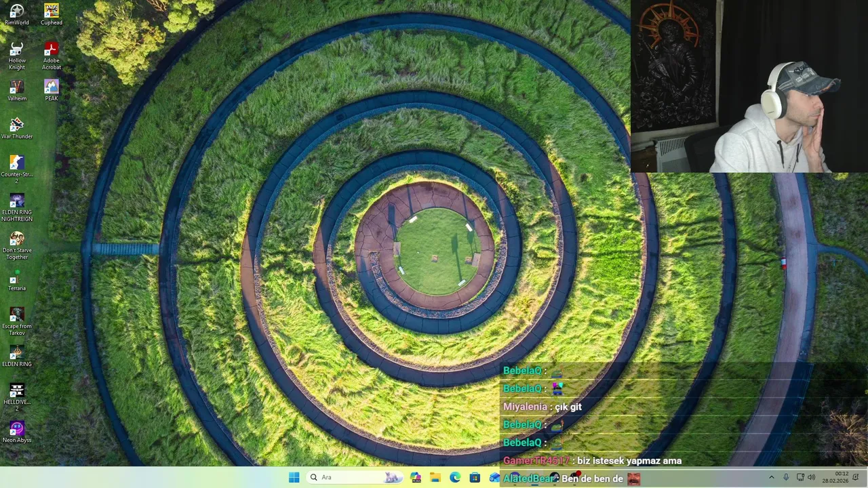Click the ELDEN RING NIGHTREIGN shortcut
868x488 pixels.
coord(17,207)
